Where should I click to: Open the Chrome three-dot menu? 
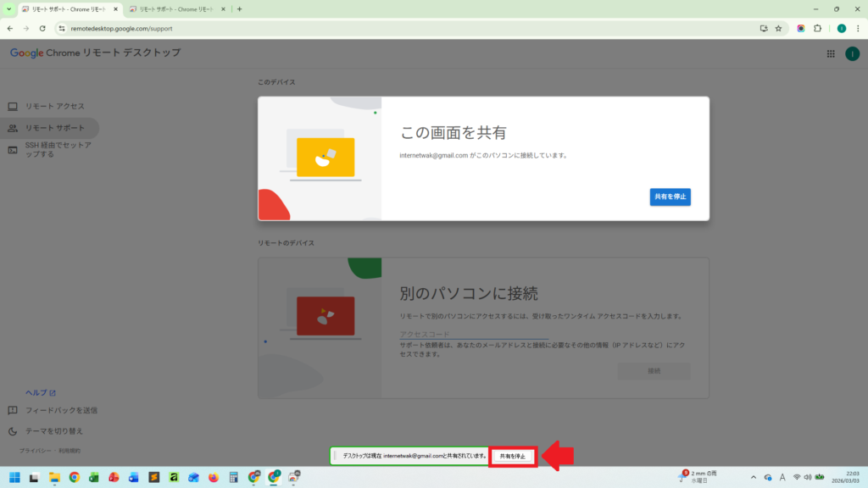click(858, 28)
